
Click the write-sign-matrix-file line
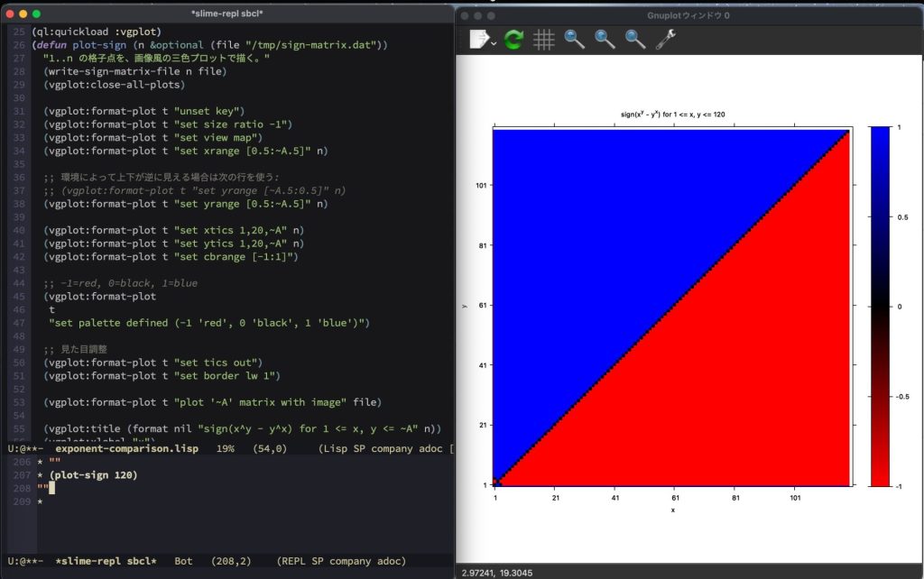(135, 71)
